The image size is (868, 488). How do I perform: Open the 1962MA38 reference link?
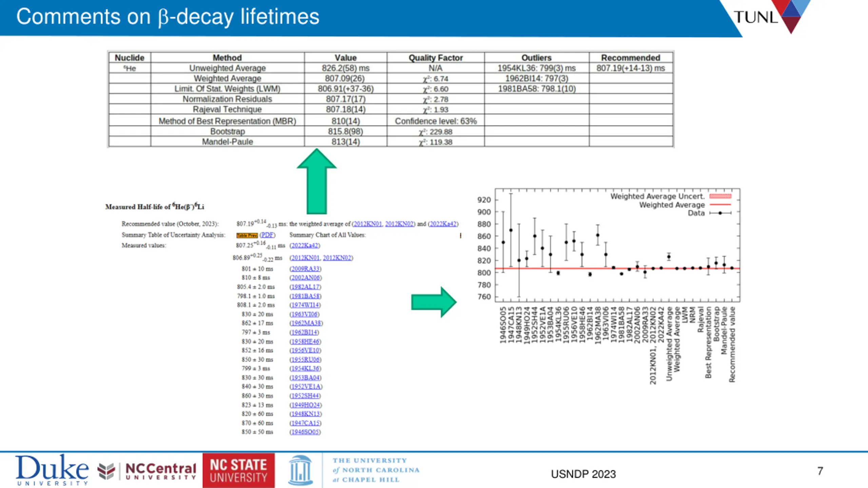coord(306,323)
